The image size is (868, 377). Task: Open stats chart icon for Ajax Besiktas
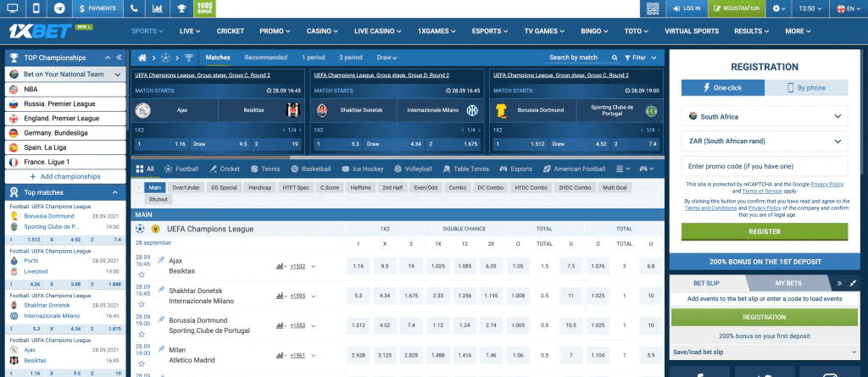point(280,266)
